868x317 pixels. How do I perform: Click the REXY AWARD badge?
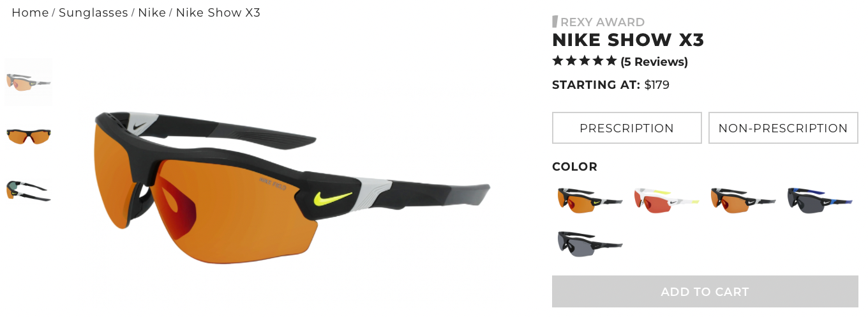click(x=599, y=22)
